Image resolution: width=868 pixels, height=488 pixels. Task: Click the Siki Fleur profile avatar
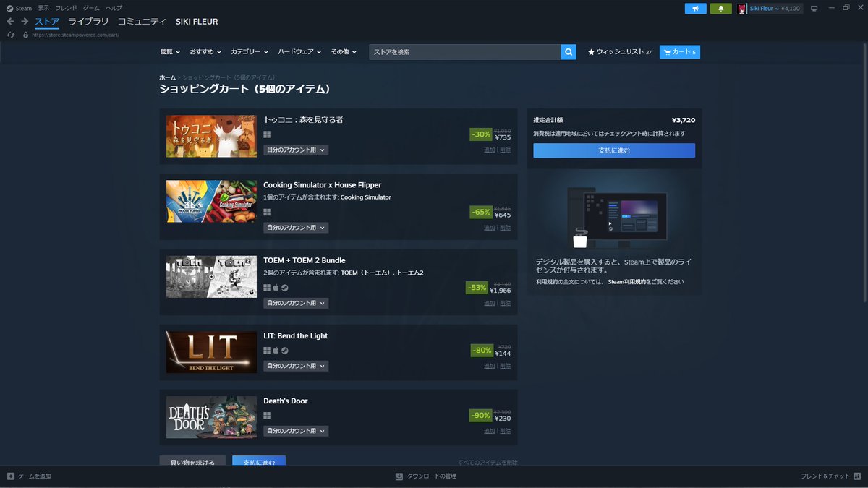[x=742, y=9]
